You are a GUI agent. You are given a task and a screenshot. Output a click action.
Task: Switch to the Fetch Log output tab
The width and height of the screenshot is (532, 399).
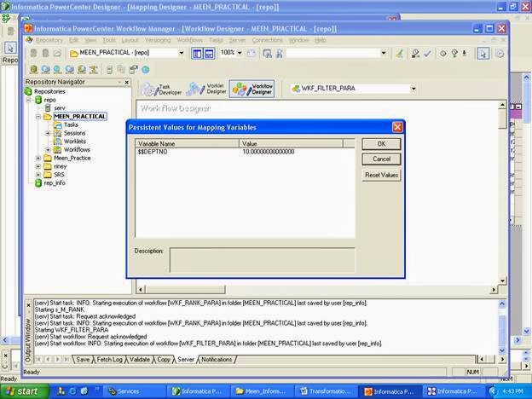tap(109, 359)
